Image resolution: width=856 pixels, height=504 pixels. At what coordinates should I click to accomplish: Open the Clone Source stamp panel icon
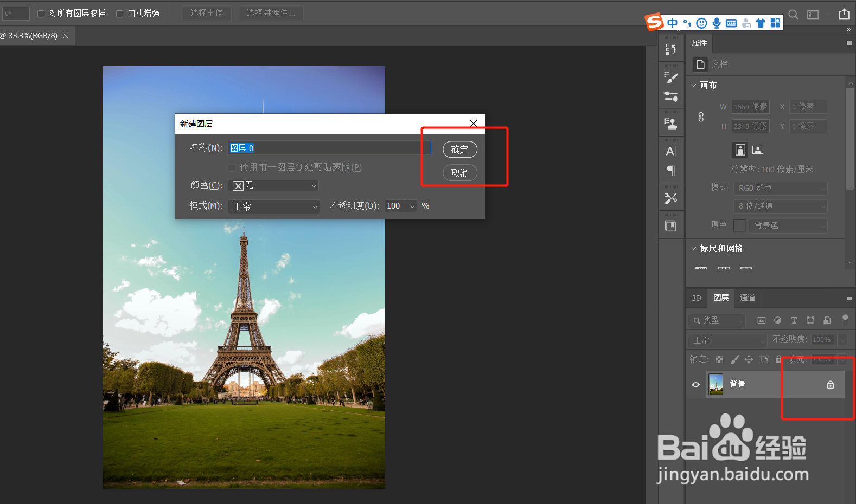coord(671,124)
